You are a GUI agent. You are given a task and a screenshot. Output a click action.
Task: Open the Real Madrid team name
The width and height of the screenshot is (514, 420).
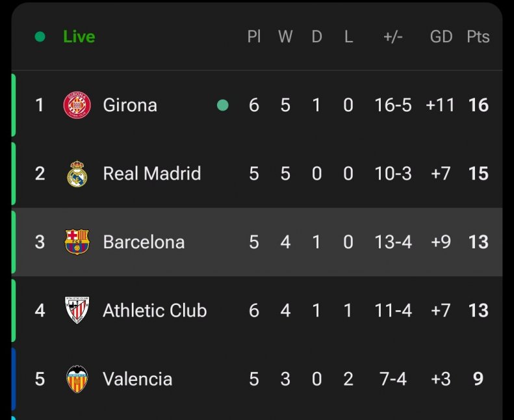click(152, 174)
